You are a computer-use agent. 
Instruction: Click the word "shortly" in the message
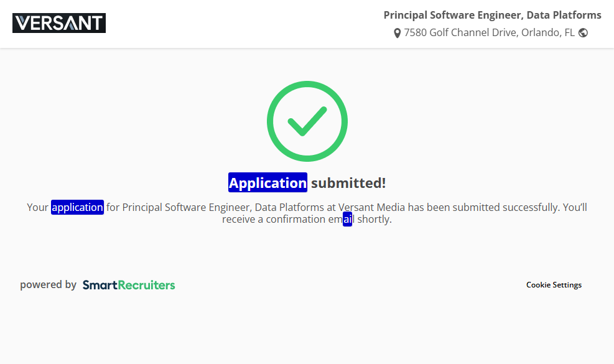click(x=373, y=219)
